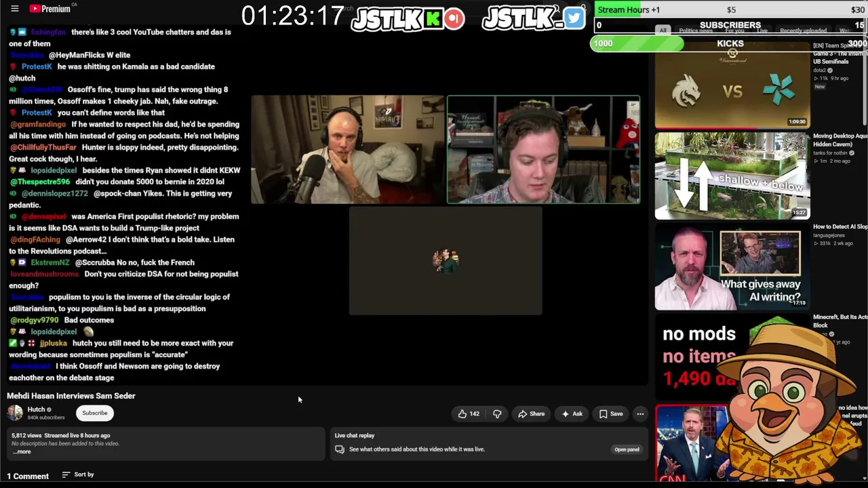Play the What gives away AI writing thumbnail
This screenshot has width=868, height=488.
coord(732,267)
